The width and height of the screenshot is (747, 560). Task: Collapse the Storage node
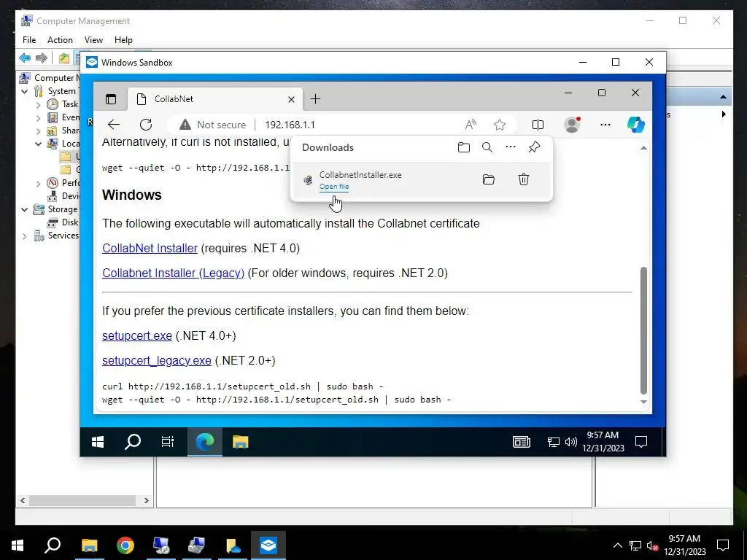point(24,209)
